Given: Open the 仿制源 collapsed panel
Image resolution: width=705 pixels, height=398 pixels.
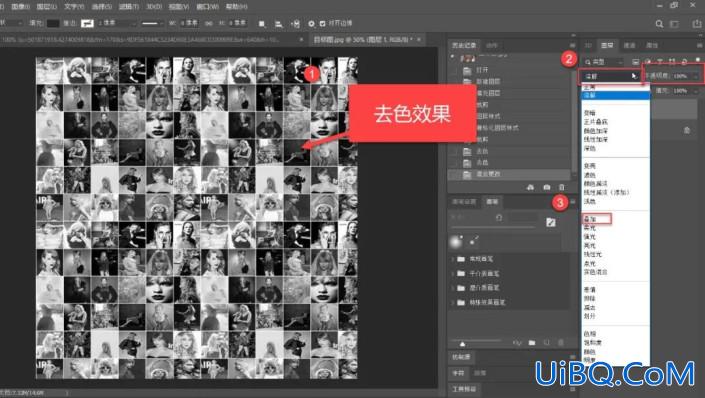Looking at the screenshot, I should tap(461, 357).
